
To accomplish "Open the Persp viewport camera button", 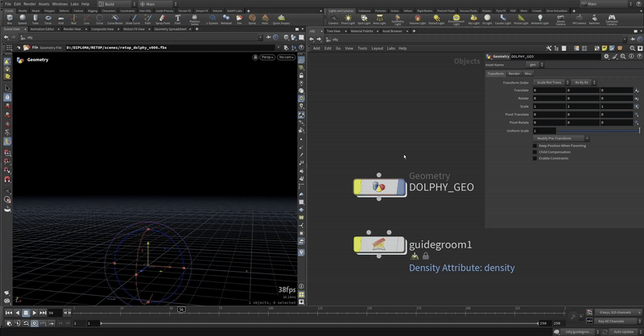I will click(x=266, y=57).
